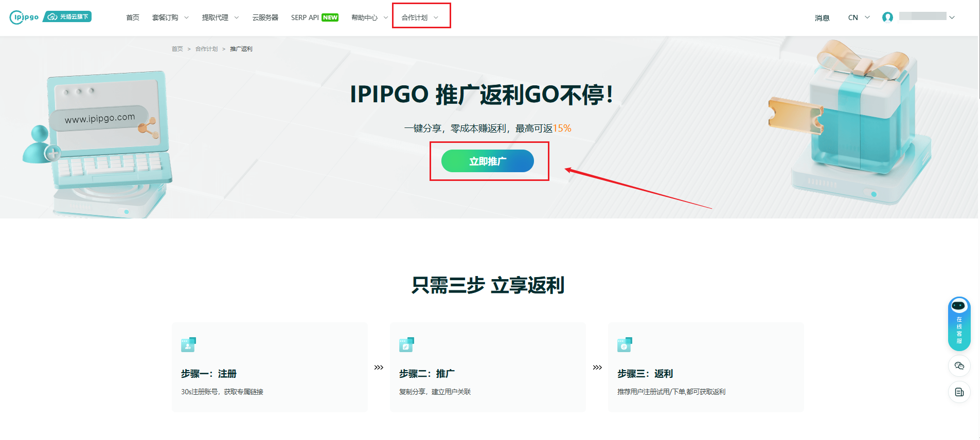Click the text 30s注册账号，获取专属链接
Image resolution: width=980 pixels, height=440 pixels.
(x=222, y=392)
